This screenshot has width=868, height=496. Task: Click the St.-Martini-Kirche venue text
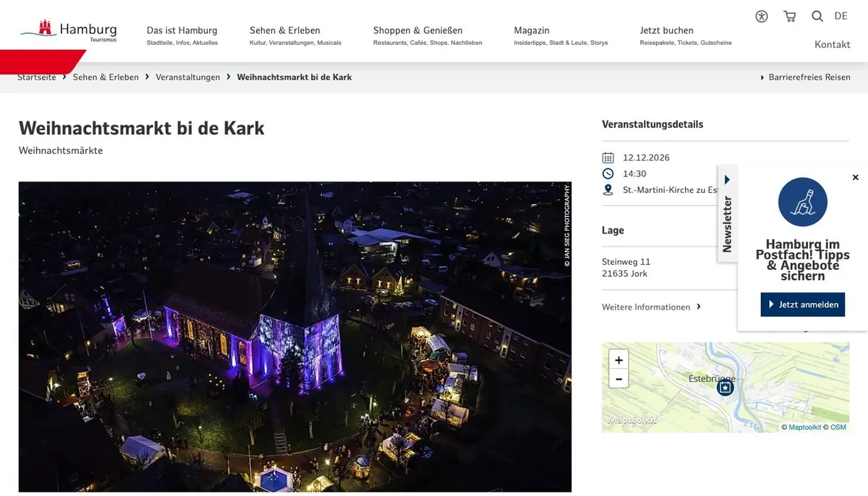670,190
